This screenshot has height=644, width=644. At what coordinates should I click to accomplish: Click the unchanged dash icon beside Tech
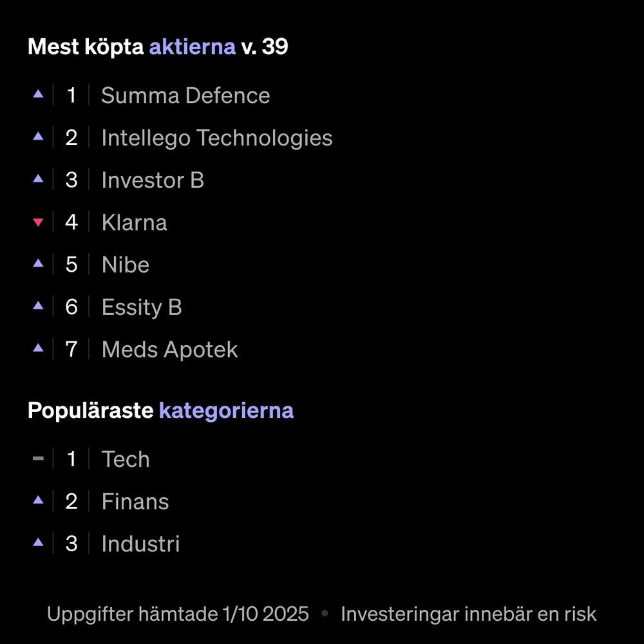point(38,459)
